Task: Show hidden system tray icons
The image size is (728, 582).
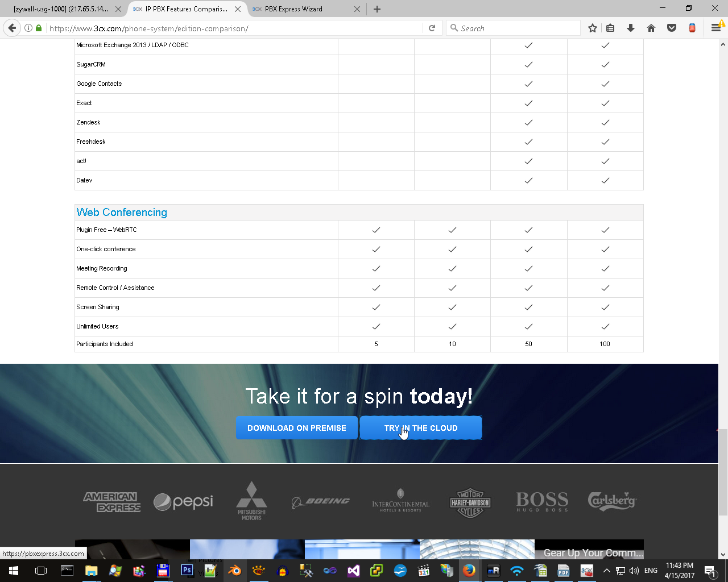Action: pos(606,571)
